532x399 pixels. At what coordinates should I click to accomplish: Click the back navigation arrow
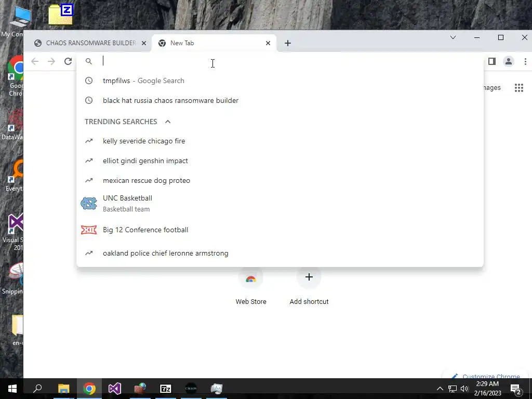(x=35, y=61)
